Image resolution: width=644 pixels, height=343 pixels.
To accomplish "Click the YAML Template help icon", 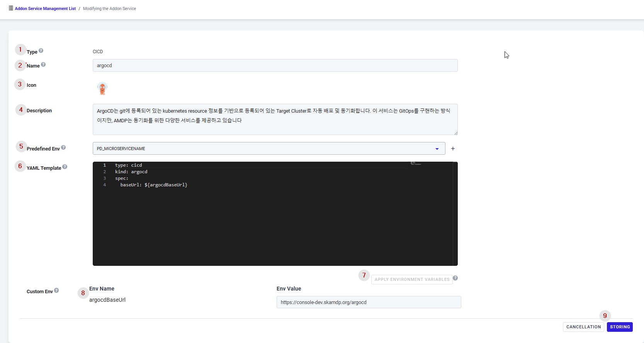I will click(x=65, y=167).
